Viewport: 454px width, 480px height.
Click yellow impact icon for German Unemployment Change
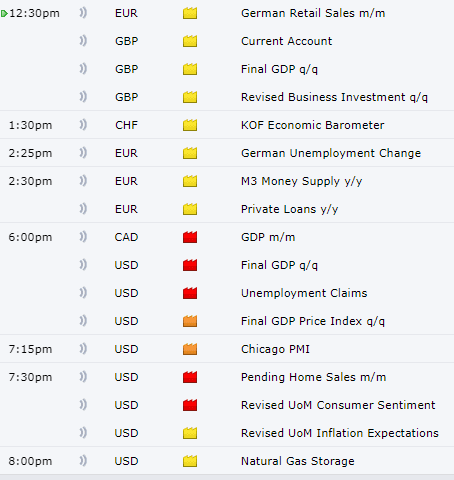pyautogui.click(x=190, y=153)
